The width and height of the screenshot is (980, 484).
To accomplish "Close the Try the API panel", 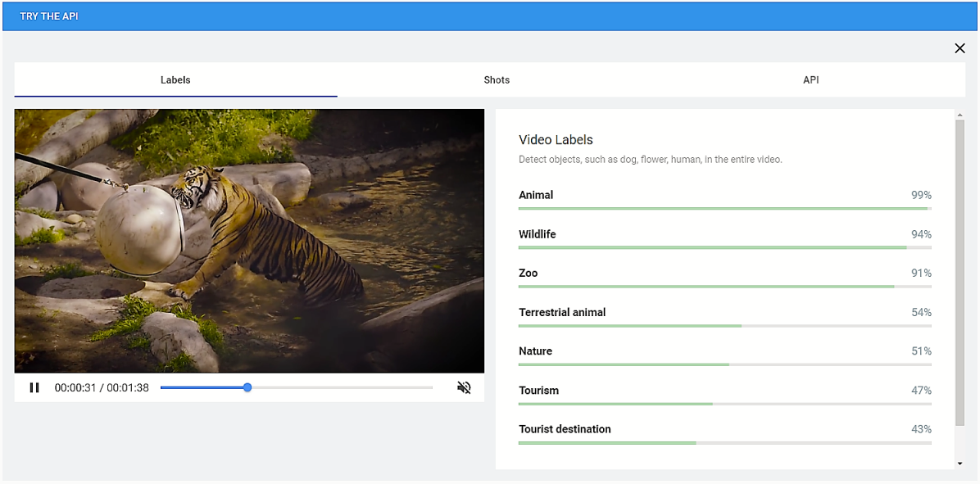I will (x=960, y=48).
